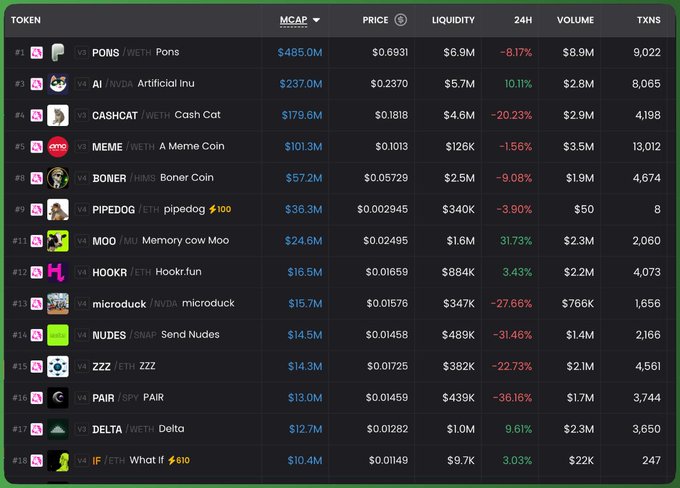Click the PIPEDOG token logo
Screen dimensions: 680x488
58,210
